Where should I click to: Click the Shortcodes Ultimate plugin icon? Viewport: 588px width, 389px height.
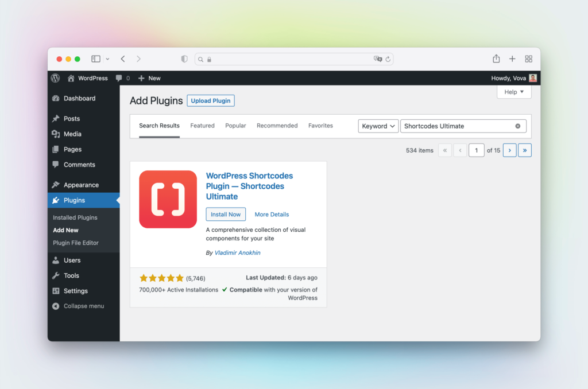[168, 199]
